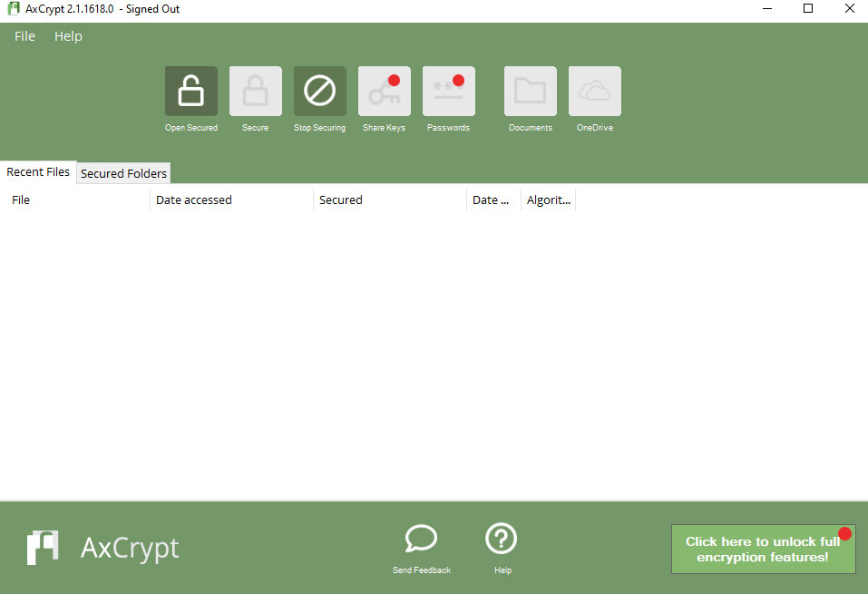Click the AxCrypt title bar app icon

click(14, 9)
